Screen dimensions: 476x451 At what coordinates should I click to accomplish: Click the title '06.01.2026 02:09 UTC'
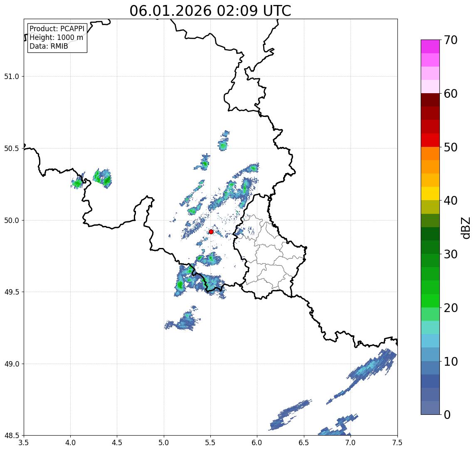click(210, 11)
